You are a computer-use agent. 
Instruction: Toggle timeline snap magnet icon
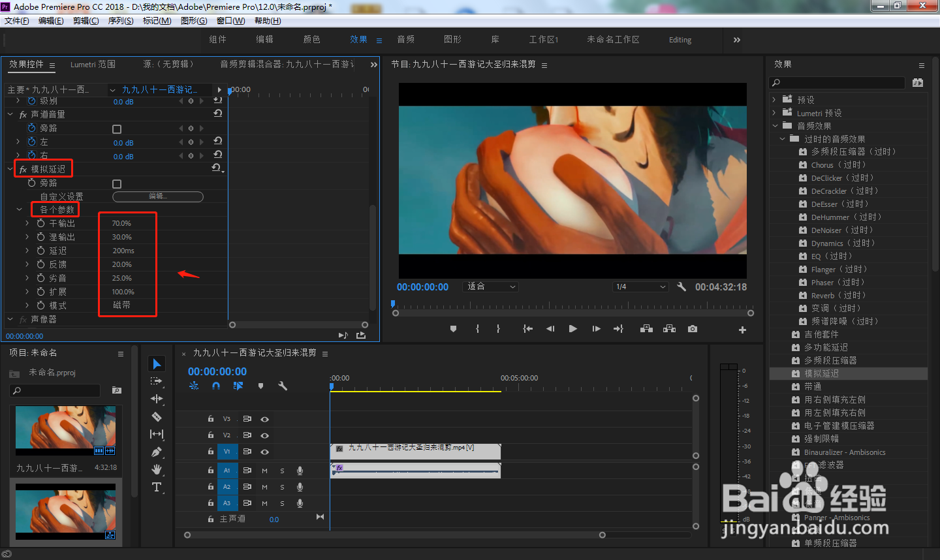[x=216, y=386]
